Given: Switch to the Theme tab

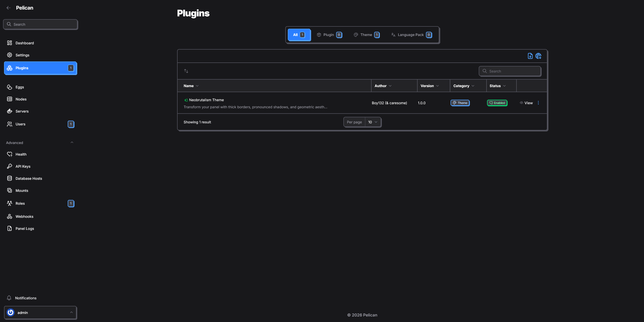Looking at the screenshot, I should (x=367, y=35).
